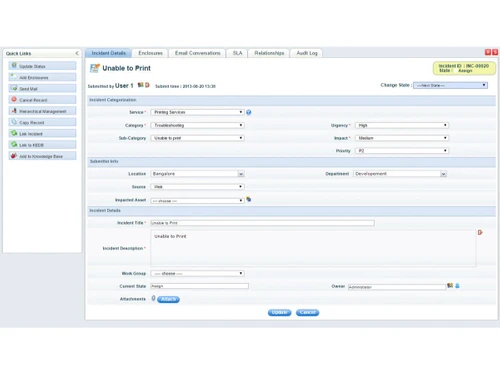Screen dimensions: 500x375
Task: Open the Impacted Asset dropdown
Action: (197, 201)
